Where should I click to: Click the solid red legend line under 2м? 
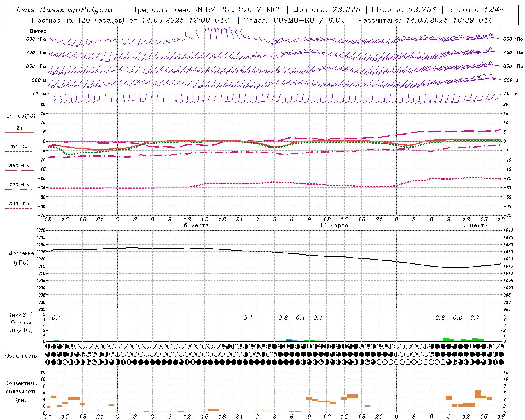19,133
